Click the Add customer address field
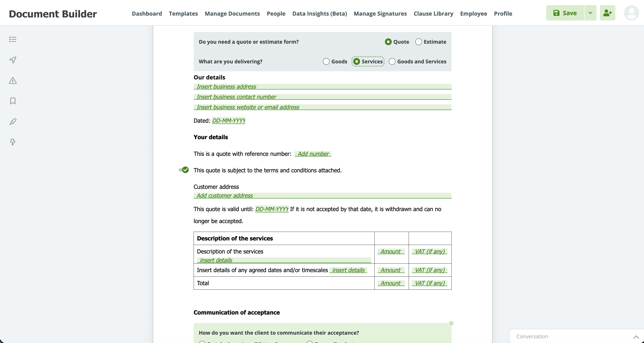This screenshot has height=343, width=644. (x=224, y=195)
